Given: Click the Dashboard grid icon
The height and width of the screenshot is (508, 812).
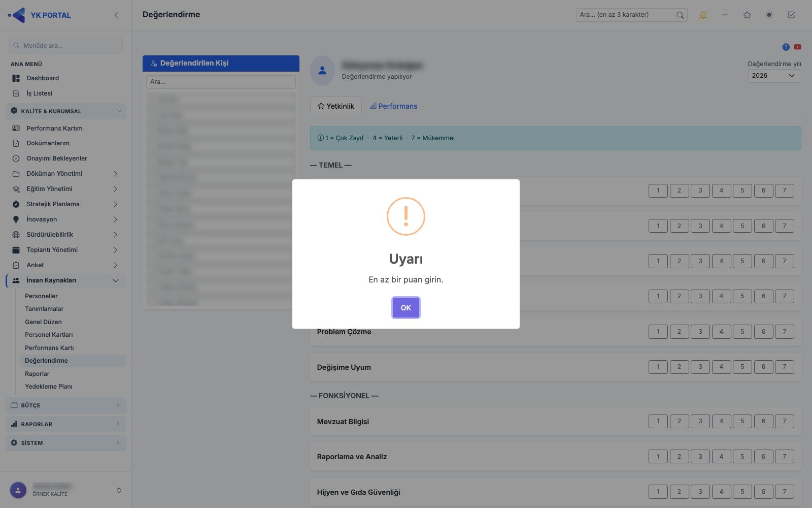Looking at the screenshot, I should coord(16,78).
